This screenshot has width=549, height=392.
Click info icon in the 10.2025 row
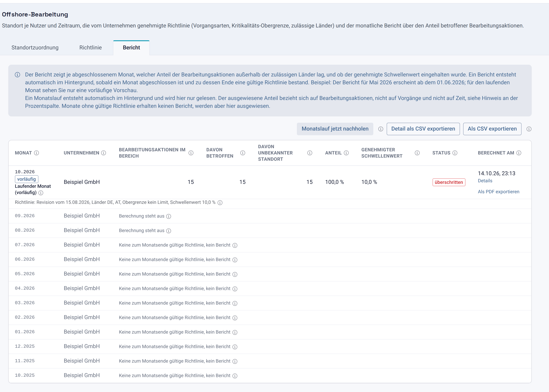[x=235, y=376]
